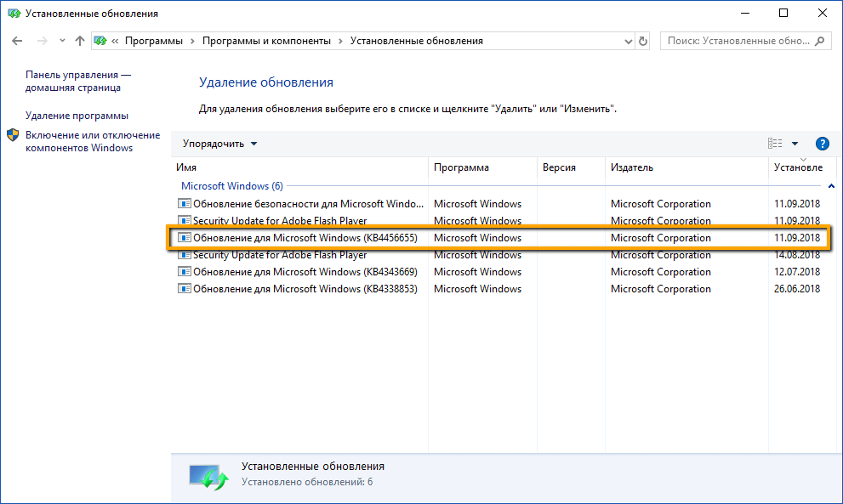Click the refresh icon in the address bar
The height and width of the screenshot is (504, 843).
point(644,40)
